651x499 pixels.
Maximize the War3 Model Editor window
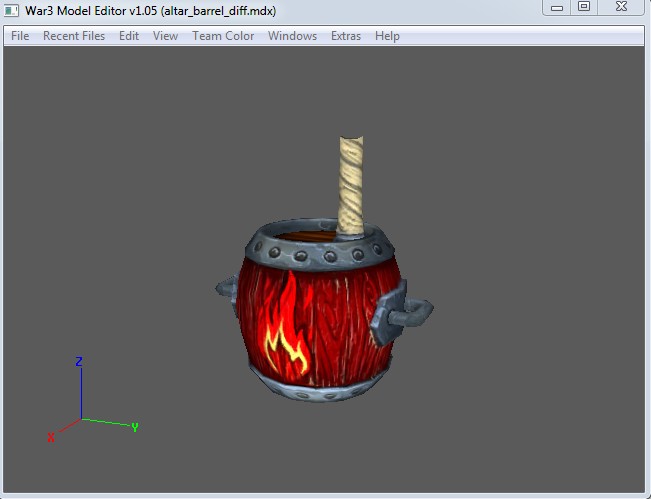(584, 7)
